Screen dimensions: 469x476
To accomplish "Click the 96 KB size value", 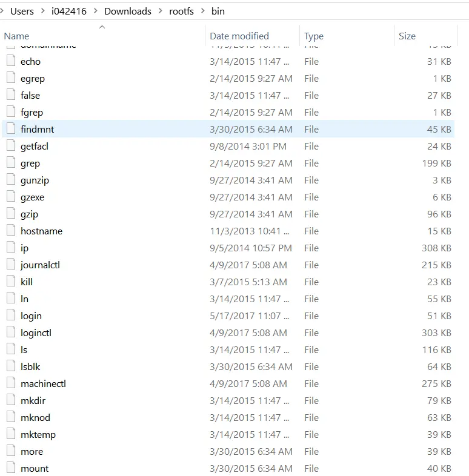I will (x=439, y=214).
